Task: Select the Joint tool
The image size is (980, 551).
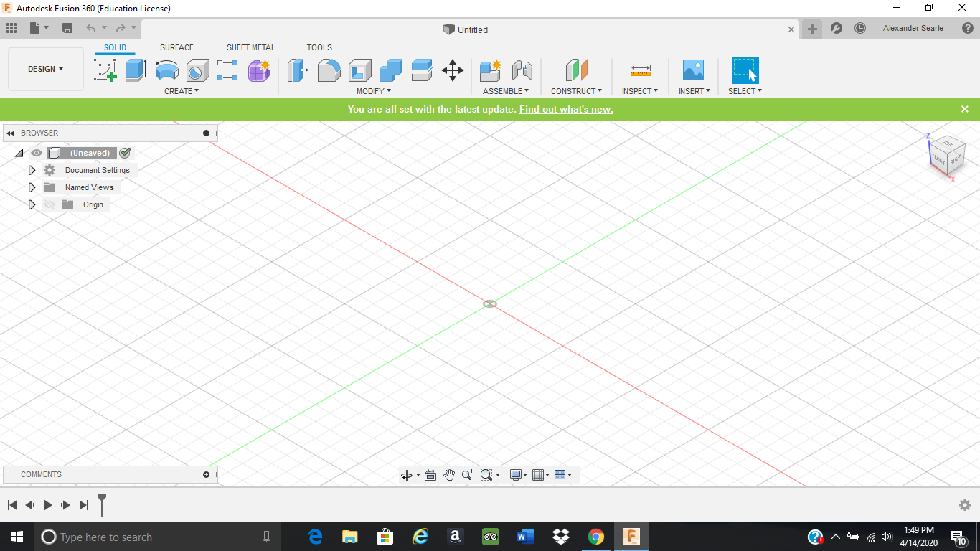Action: point(522,70)
